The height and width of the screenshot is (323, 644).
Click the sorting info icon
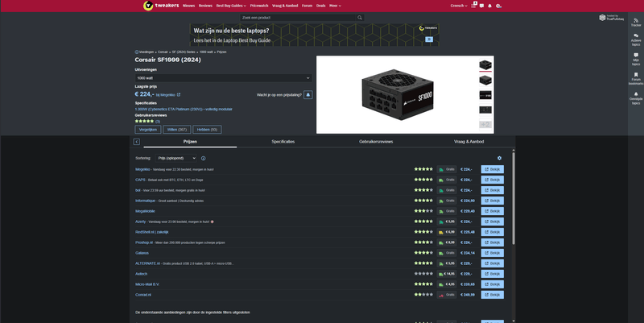tap(204, 158)
